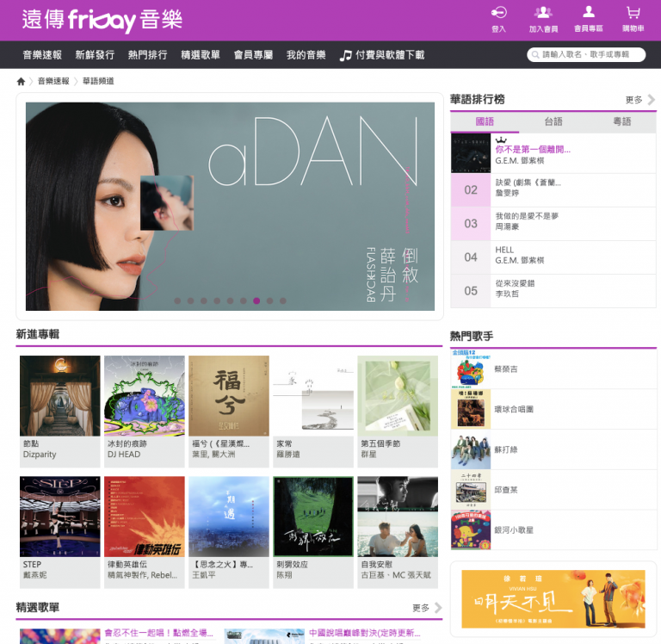Select the last carousel dot indicator

point(282,301)
